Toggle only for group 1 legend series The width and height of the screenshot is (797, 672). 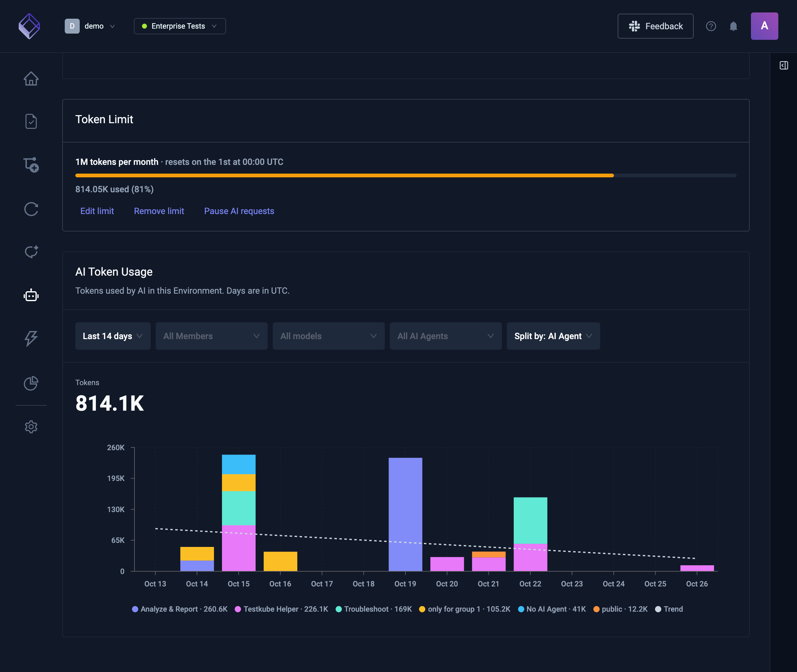464,609
